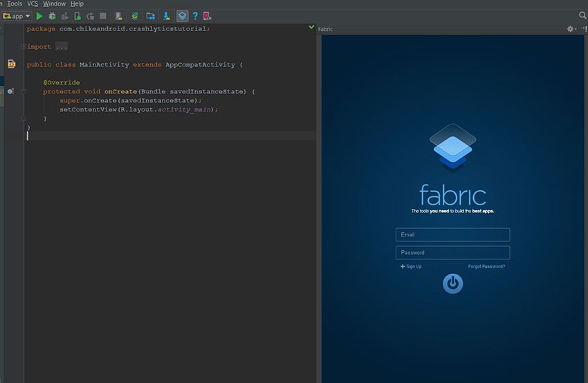Run the app with the green play button
588x383 pixels.
pyautogui.click(x=39, y=16)
